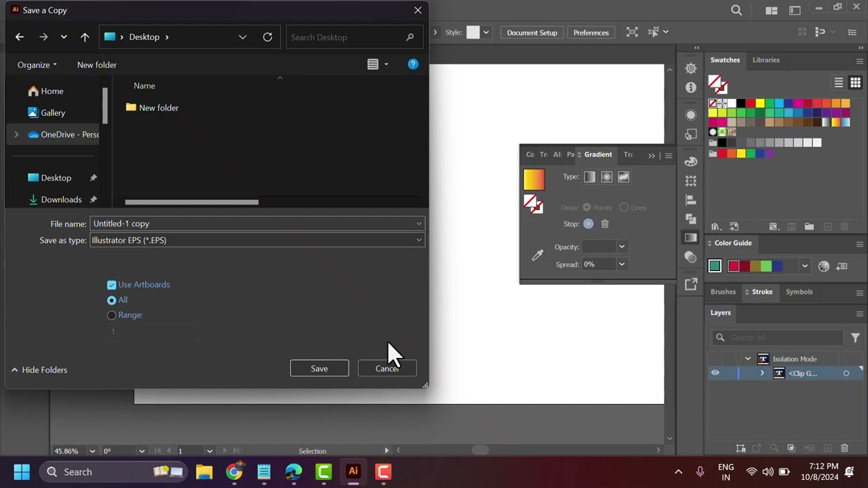Viewport: 868px width, 488px height.
Task: Click the Windows Start button
Action: (22, 472)
